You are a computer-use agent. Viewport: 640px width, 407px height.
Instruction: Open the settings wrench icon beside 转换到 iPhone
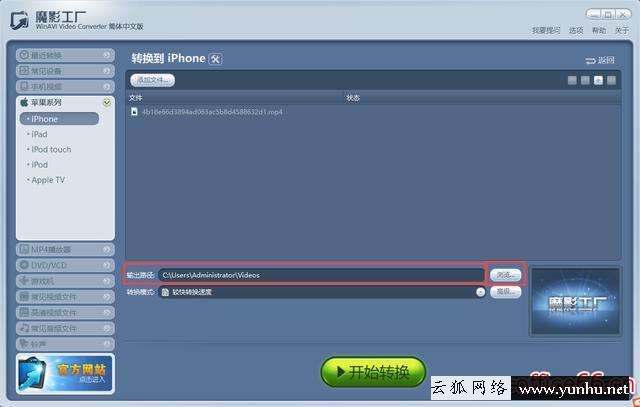215,59
